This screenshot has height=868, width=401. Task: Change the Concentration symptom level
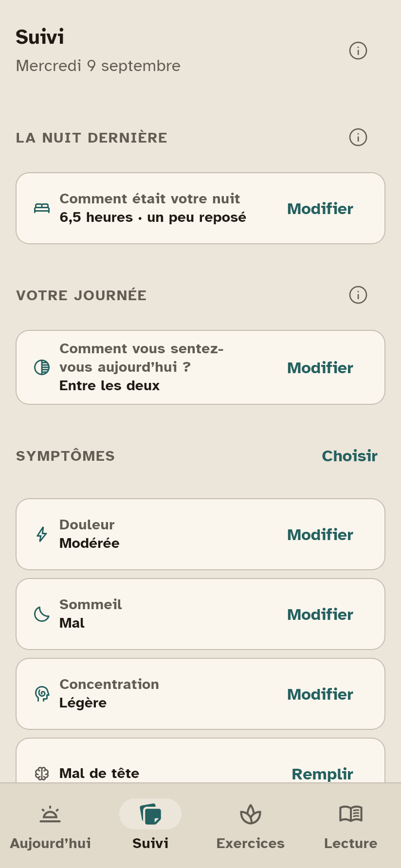(320, 694)
